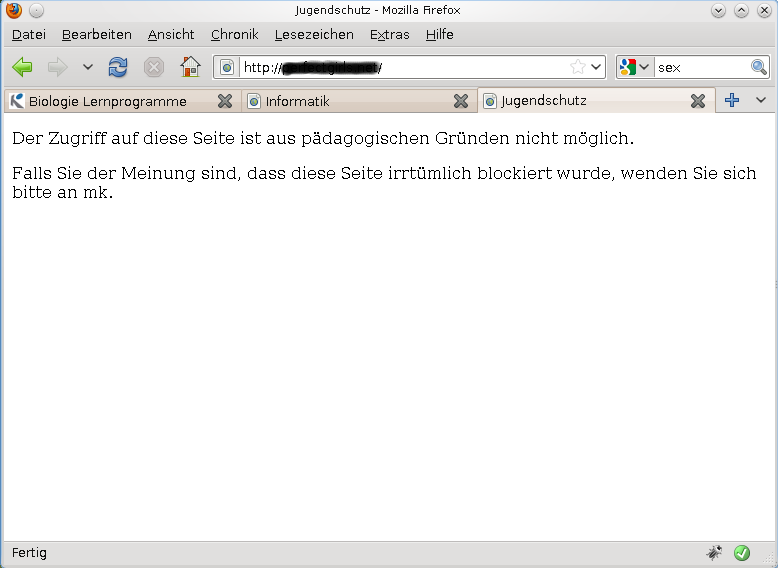Click in the search field containing 'sex'
The width and height of the screenshot is (778, 568).
click(700, 67)
